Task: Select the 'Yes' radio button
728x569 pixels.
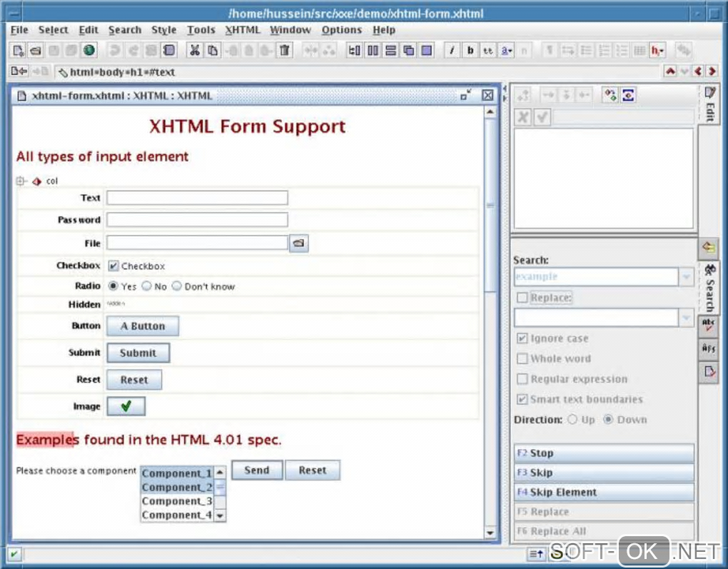Action: point(113,286)
